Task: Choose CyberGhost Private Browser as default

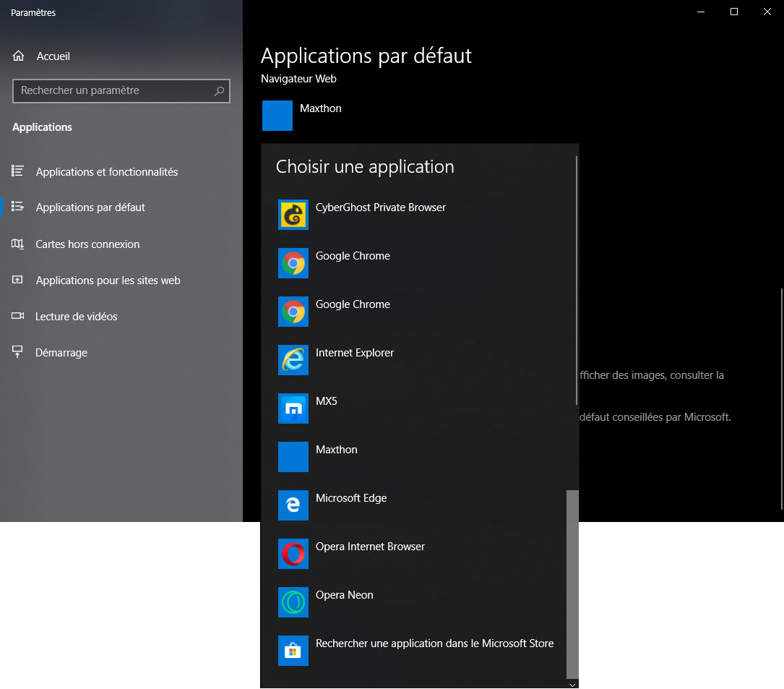Action: pos(418,215)
